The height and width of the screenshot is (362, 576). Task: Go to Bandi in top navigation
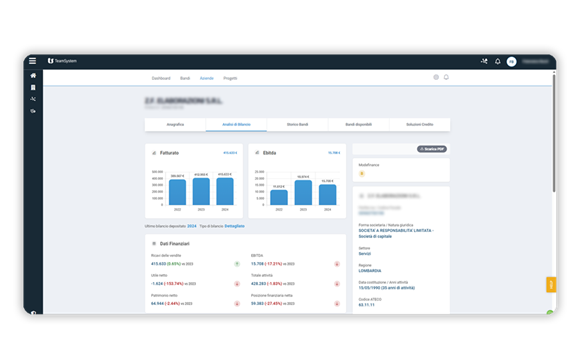[185, 78]
